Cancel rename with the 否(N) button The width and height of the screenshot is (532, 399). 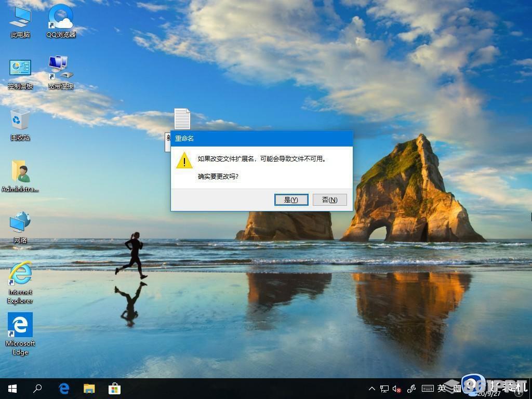click(329, 199)
